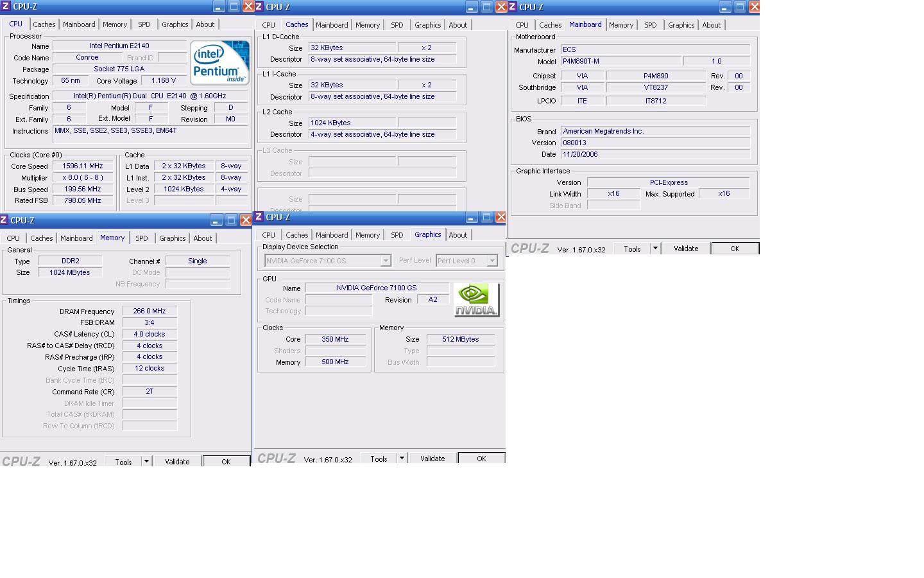This screenshot has width=924, height=578.
Task: Click the motherboard Model field P4M890T-M
Action: (621, 62)
